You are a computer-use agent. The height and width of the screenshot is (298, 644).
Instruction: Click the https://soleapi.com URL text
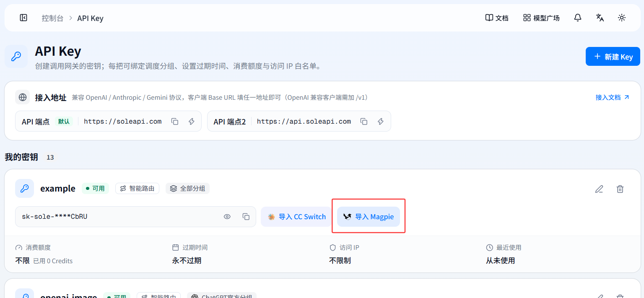pyautogui.click(x=123, y=122)
